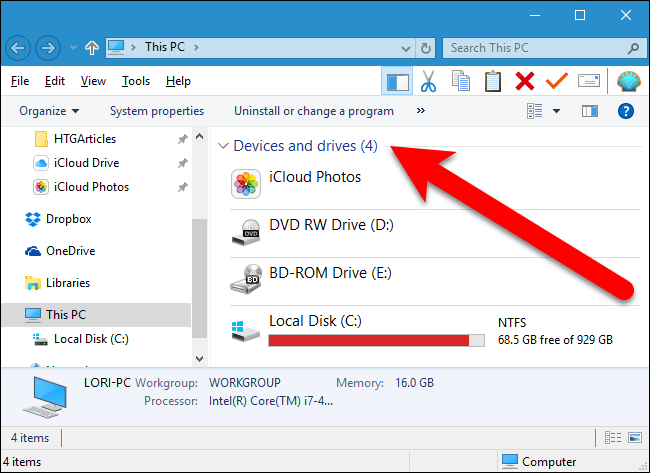
Task: Click the Copy icon in toolbar
Action: pos(460,81)
